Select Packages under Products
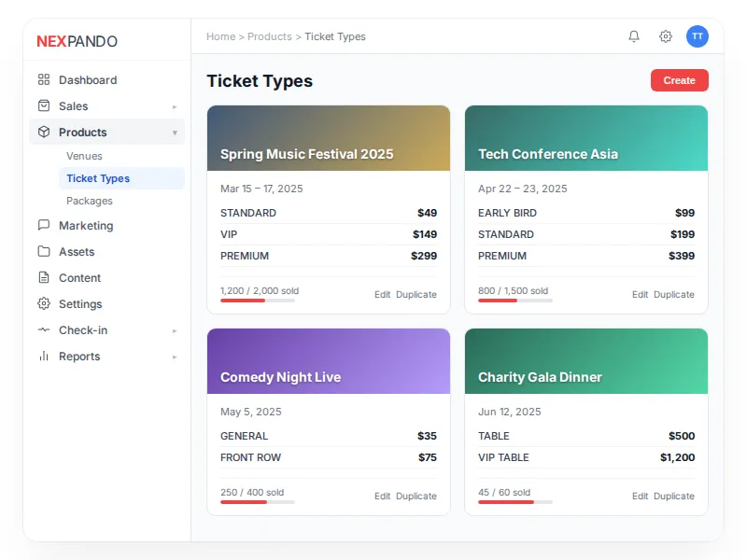 point(121,201)
